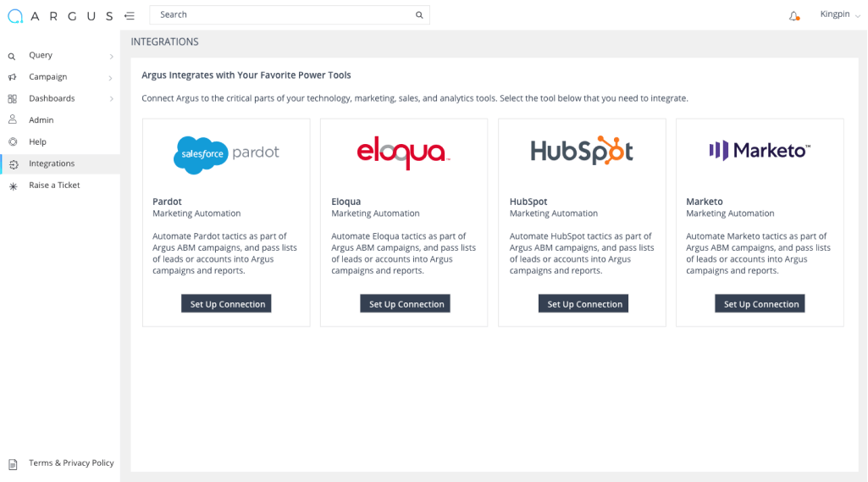The image size is (868, 482).
Task: Set up connection for Marketo
Action: [x=760, y=303]
